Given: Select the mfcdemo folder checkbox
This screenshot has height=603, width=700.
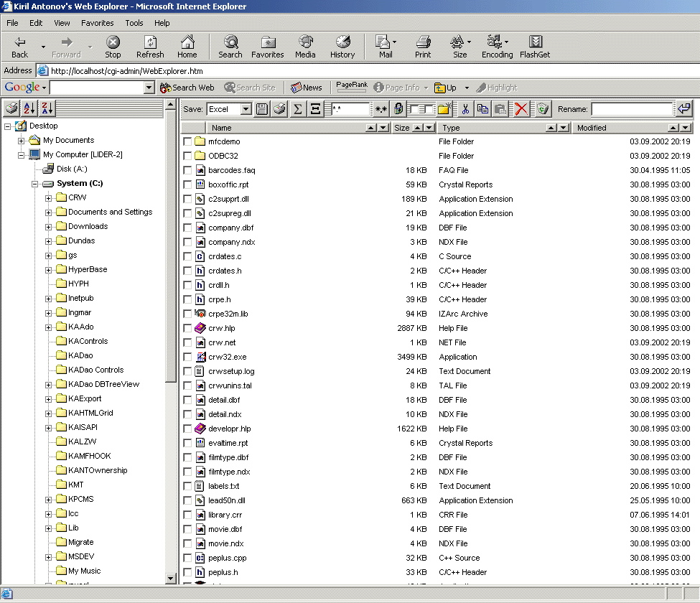Looking at the screenshot, I should click(x=187, y=141).
